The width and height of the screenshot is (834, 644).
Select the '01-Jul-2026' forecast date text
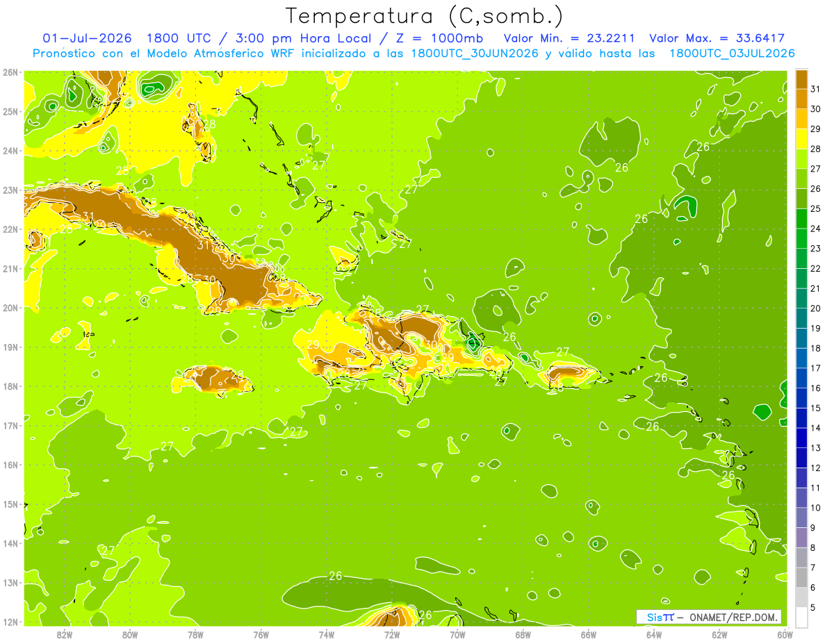88,38
